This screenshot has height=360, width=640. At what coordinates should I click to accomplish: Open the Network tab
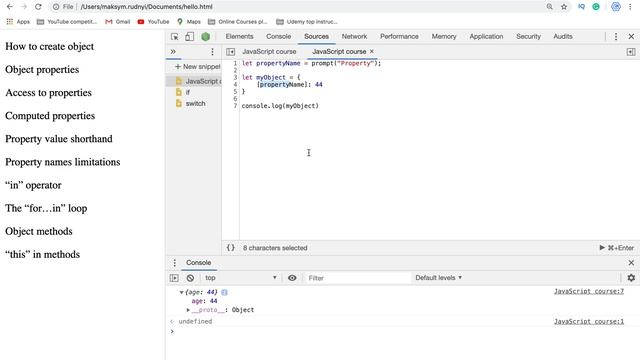[x=354, y=36]
